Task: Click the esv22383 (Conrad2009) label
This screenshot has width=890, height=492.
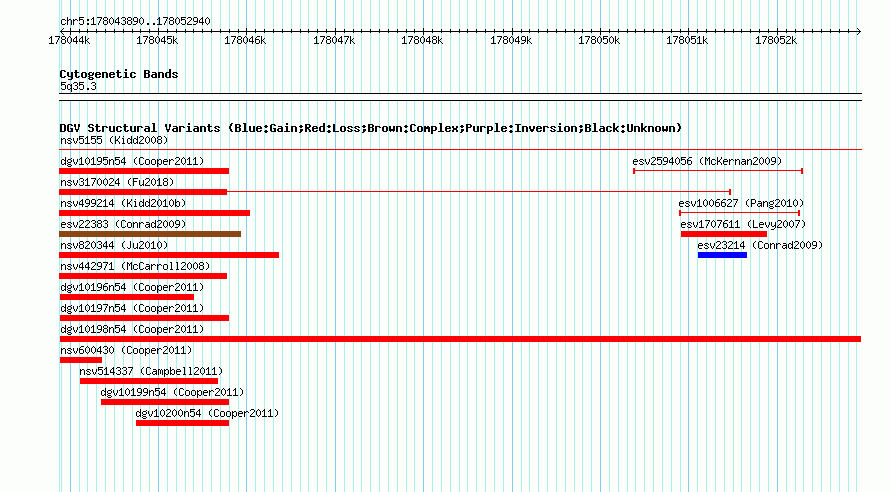Action: tap(123, 224)
